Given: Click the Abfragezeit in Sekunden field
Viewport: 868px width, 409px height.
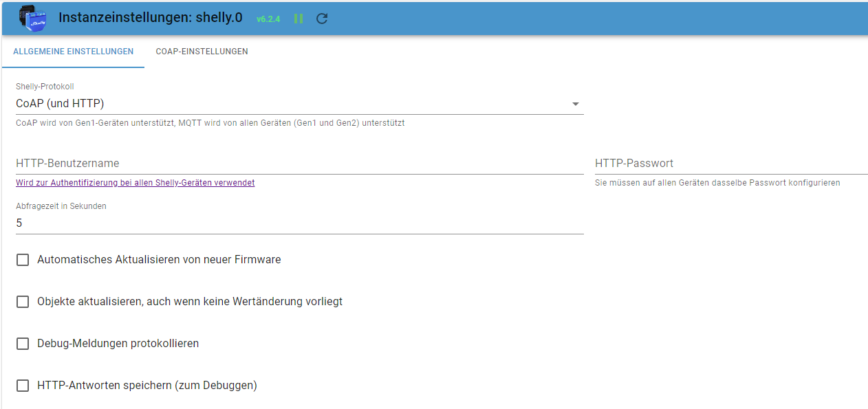Looking at the screenshot, I should coord(300,223).
